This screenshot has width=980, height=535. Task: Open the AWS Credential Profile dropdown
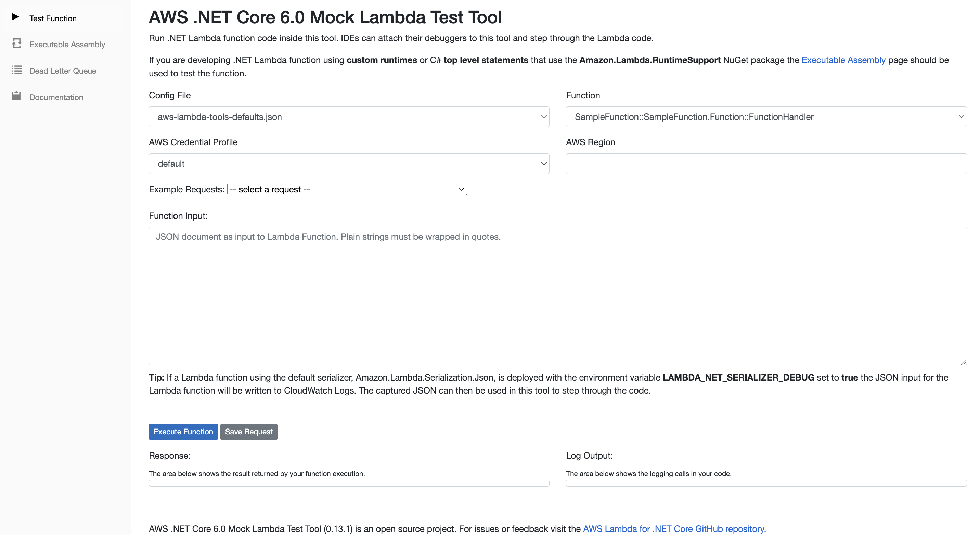(x=348, y=163)
